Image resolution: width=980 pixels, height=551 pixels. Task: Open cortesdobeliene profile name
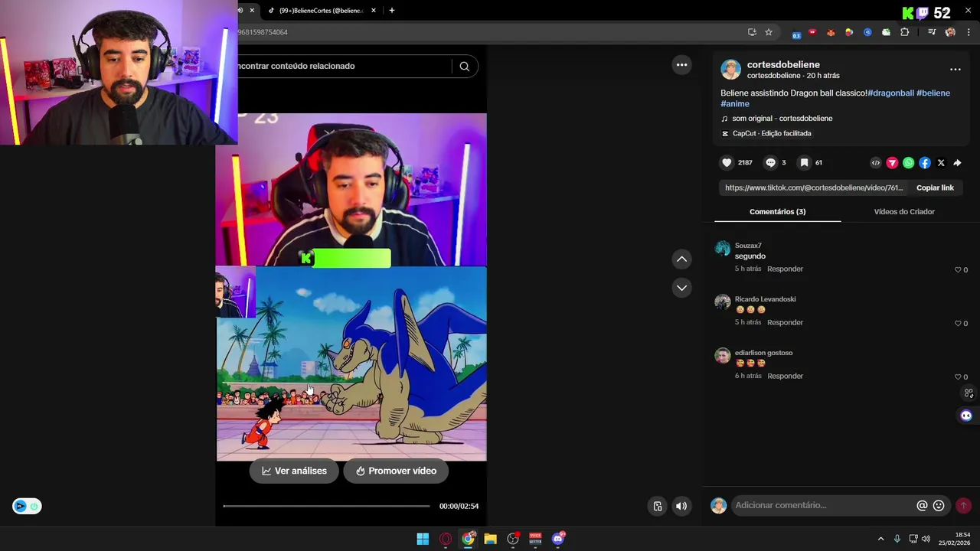click(x=783, y=65)
